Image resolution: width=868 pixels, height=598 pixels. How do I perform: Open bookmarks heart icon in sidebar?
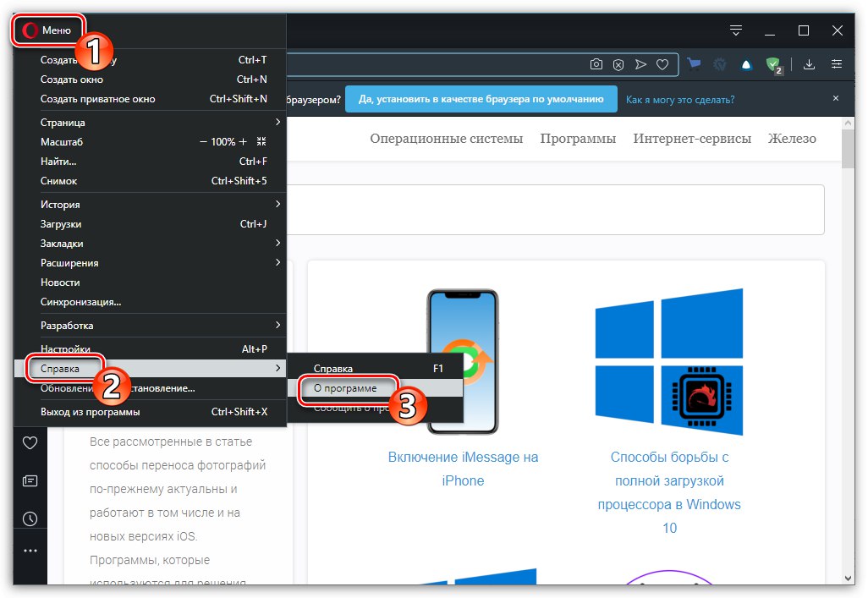pyautogui.click(x=30, y=443)
